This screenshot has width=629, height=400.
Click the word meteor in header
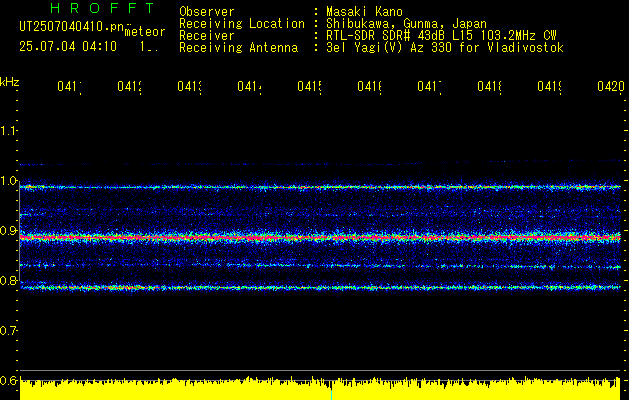(x=145, y=32)
